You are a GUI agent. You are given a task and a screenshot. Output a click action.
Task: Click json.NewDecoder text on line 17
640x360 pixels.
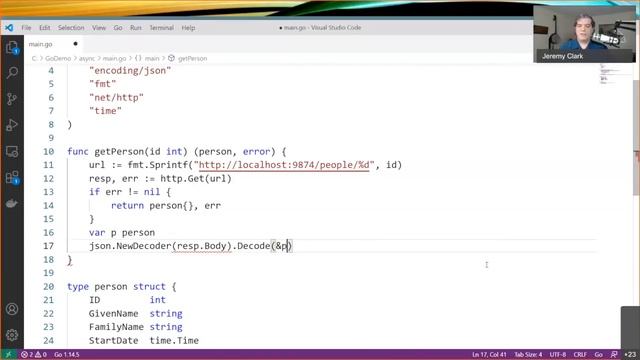point(130,246)
